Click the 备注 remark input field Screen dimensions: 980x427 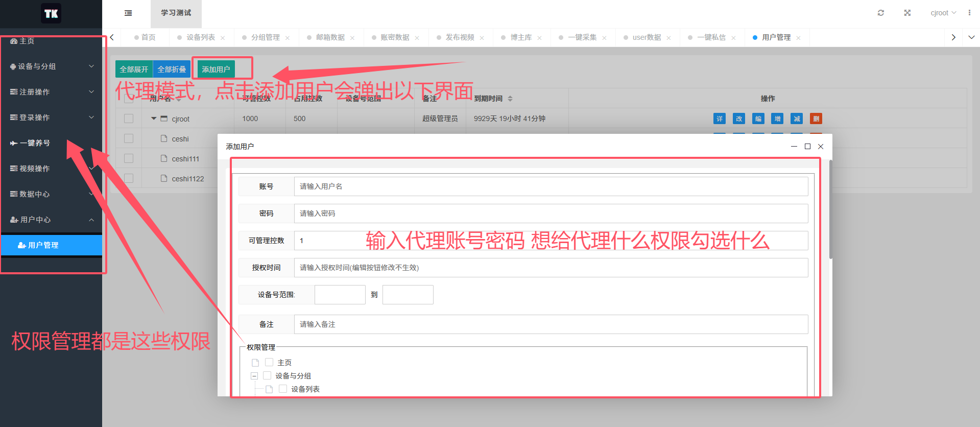[x=551, y=324]
